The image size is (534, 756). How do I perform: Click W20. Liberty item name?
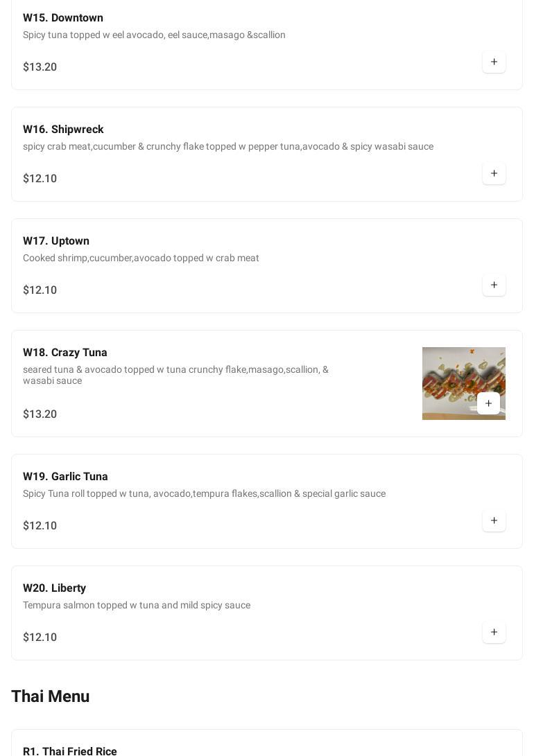54,588
